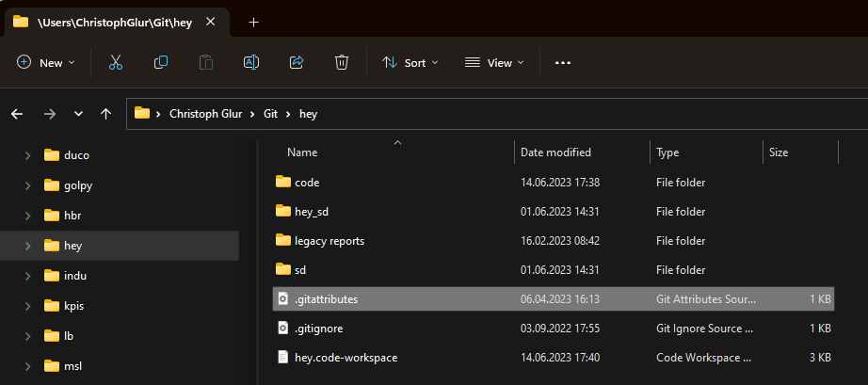This screenshot has height=385, width=868.
Task: Click chevron between Git and hey
Action: (x=288, y=114)
